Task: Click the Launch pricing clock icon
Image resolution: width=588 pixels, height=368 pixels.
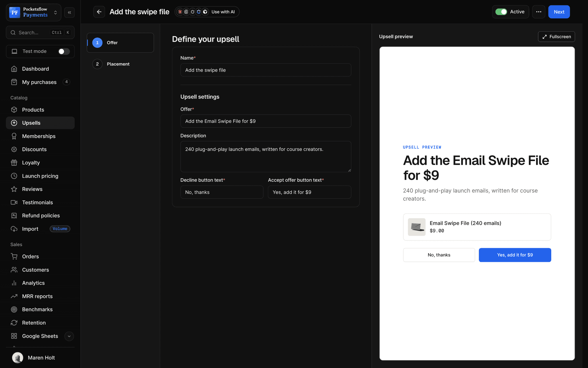Action: click(14, 176)
